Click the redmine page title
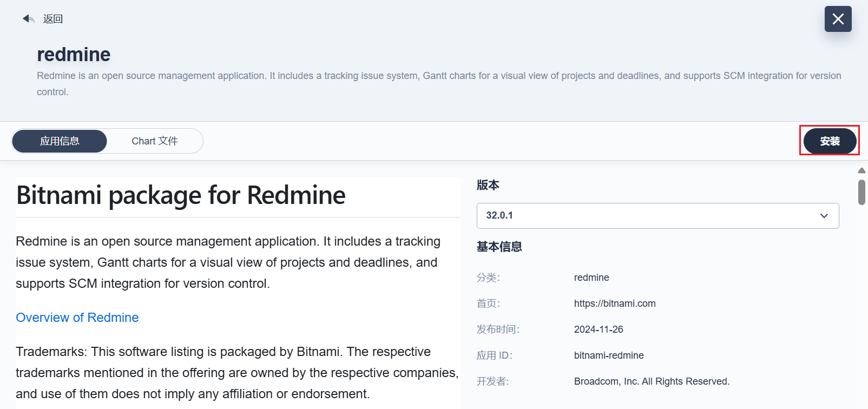The image size is (868, 409). [x=74, y=55]
